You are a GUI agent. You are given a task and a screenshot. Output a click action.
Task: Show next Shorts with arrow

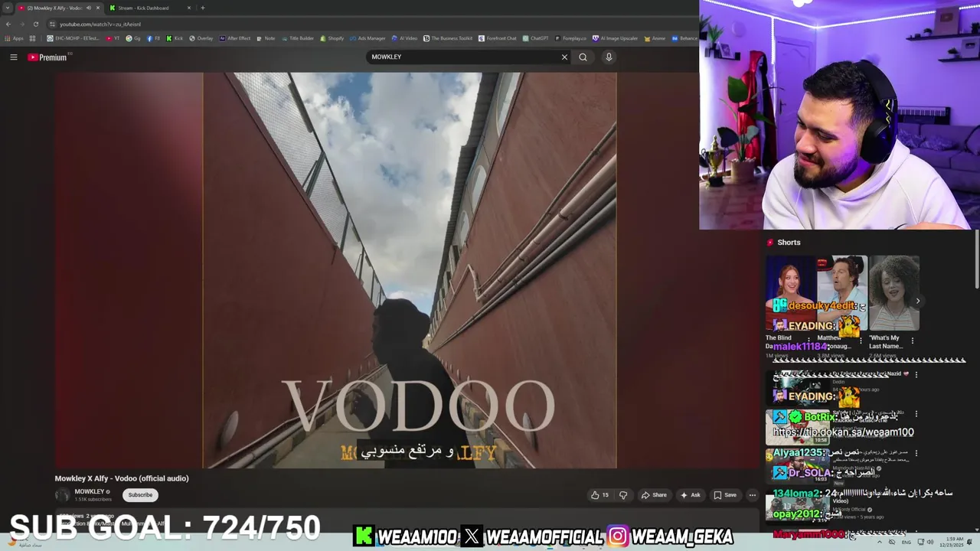click(x=918, y=301)
